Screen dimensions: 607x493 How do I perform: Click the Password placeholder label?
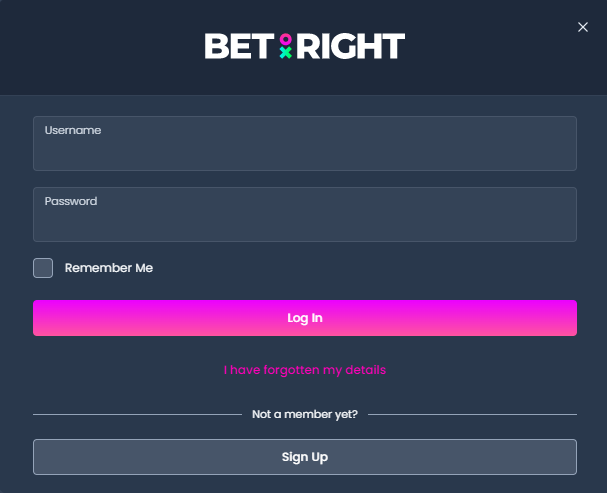tap(71, 201)
